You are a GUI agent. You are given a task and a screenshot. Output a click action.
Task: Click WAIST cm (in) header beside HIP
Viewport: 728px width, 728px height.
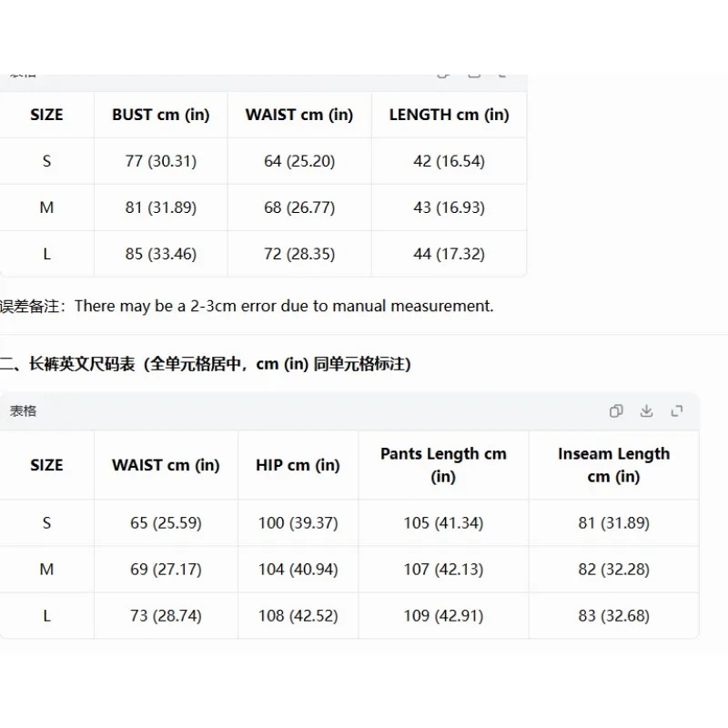(x=166, y=465)
